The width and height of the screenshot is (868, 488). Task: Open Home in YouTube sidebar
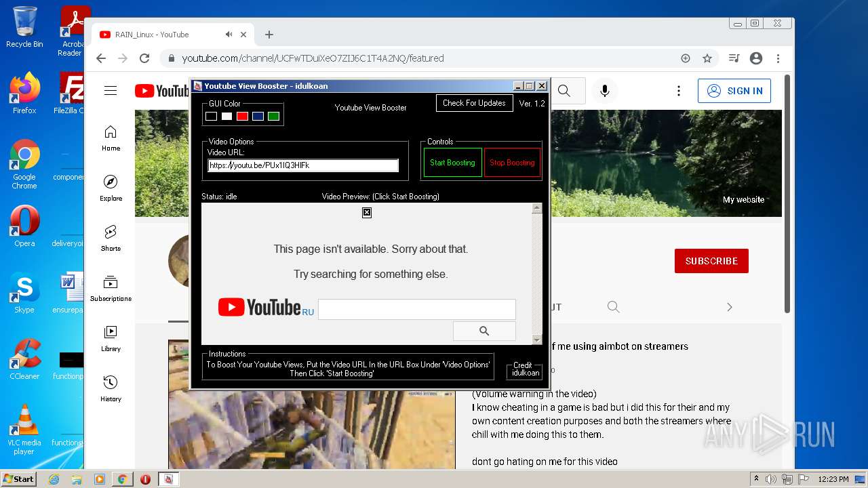[x=111, y=138]
